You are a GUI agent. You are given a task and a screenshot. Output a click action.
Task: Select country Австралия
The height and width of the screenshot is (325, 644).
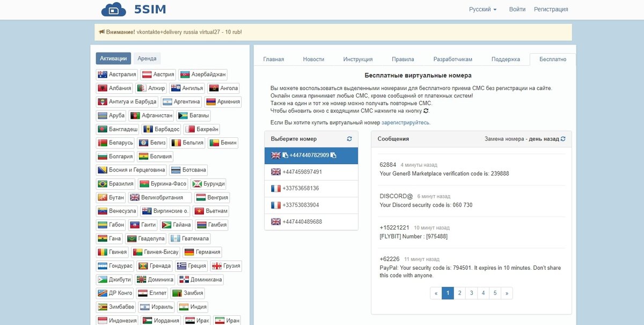pyautogui.click(x=117, y=75)
